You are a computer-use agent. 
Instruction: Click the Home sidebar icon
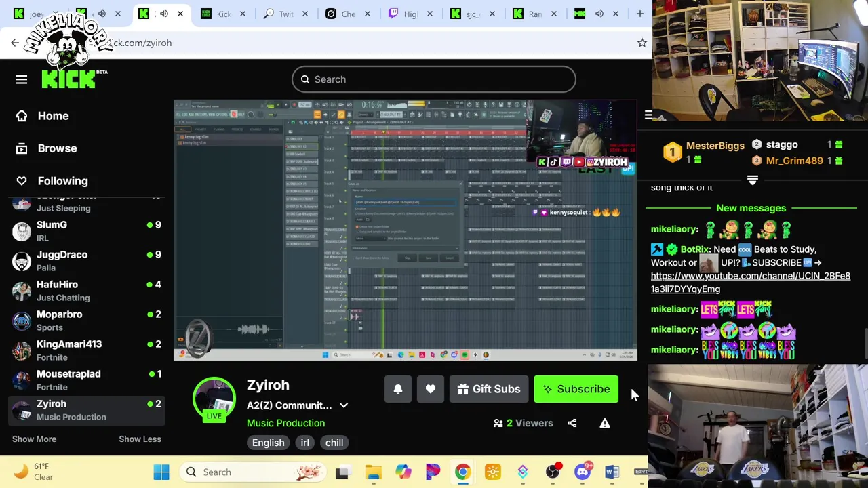point(22,116)
